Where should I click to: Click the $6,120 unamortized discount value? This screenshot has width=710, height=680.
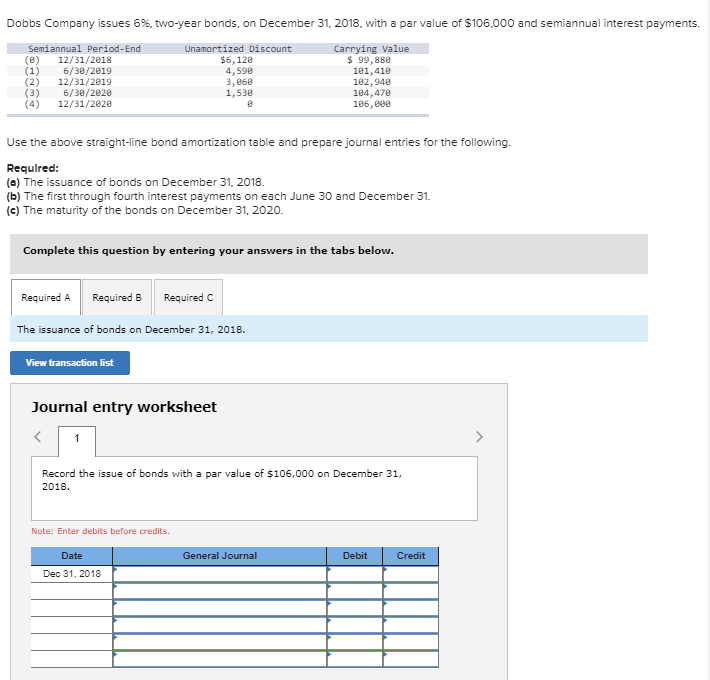coord(236,60)
